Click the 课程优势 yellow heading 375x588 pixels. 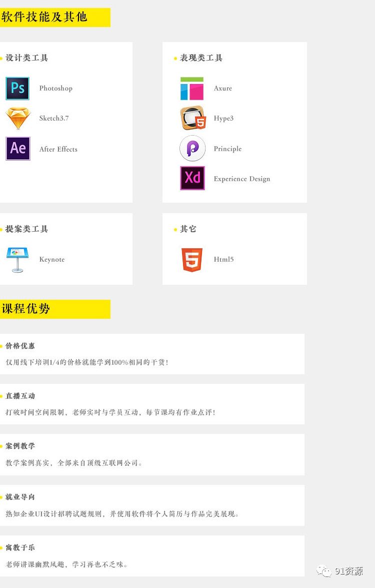55,309
